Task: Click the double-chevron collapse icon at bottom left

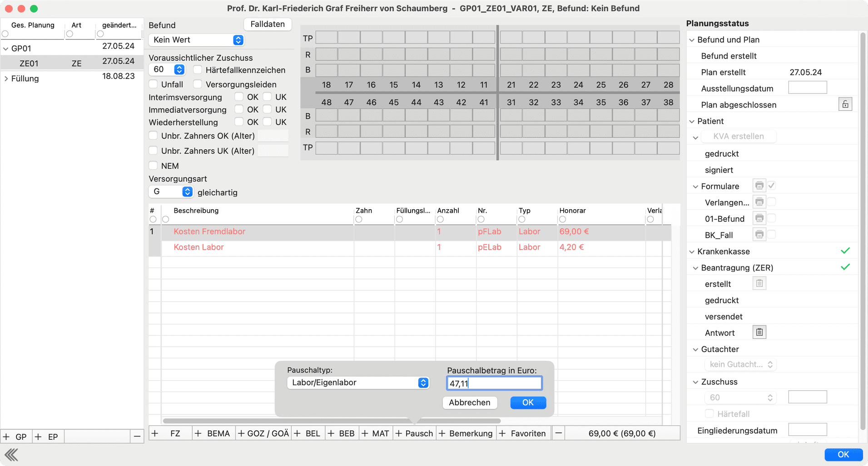Action: (x=11, y=454)
